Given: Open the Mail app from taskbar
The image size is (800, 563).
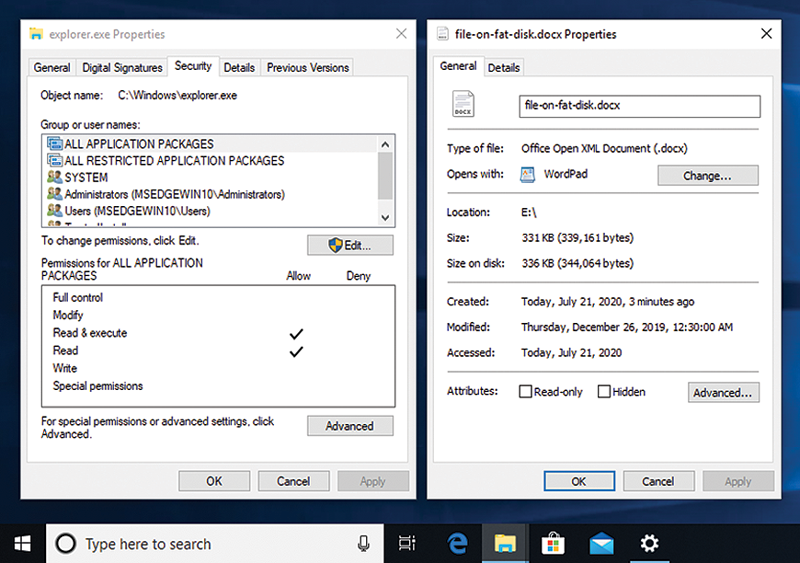Looking at the screenshot, I should 602,544.
